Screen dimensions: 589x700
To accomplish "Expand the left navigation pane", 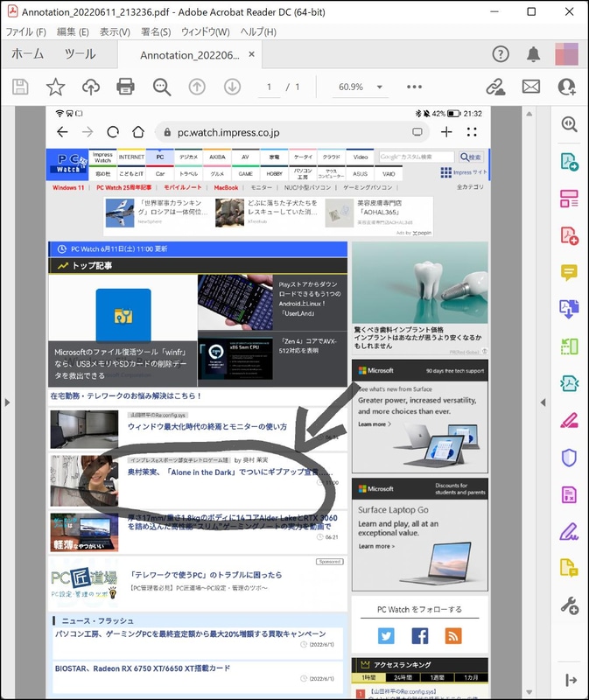I will [7, 402].
